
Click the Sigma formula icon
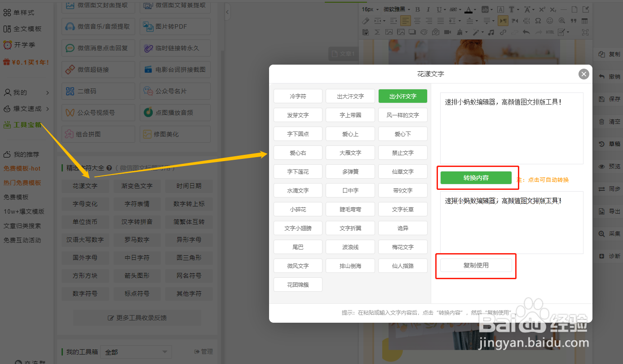coord(377,32)
